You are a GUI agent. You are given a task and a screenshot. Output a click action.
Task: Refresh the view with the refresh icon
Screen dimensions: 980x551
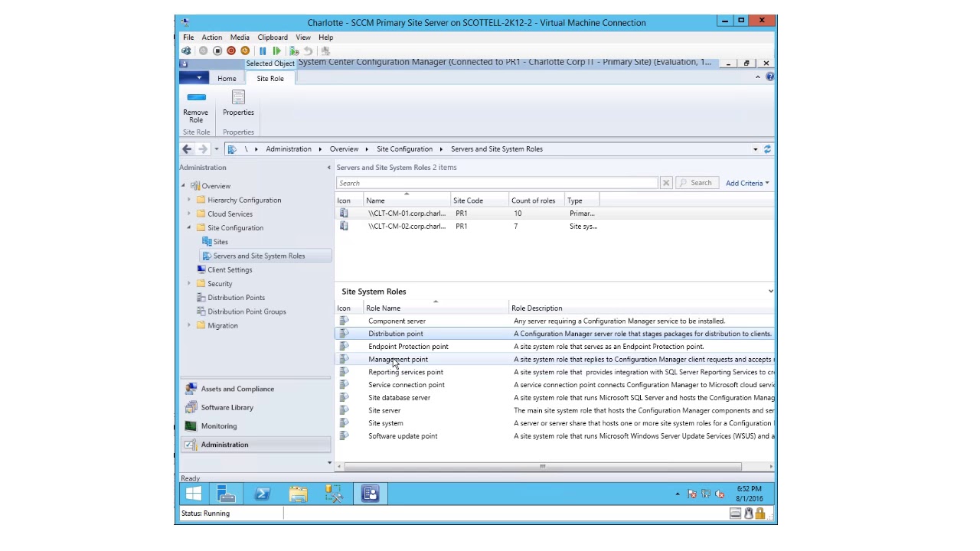point(767,149)
